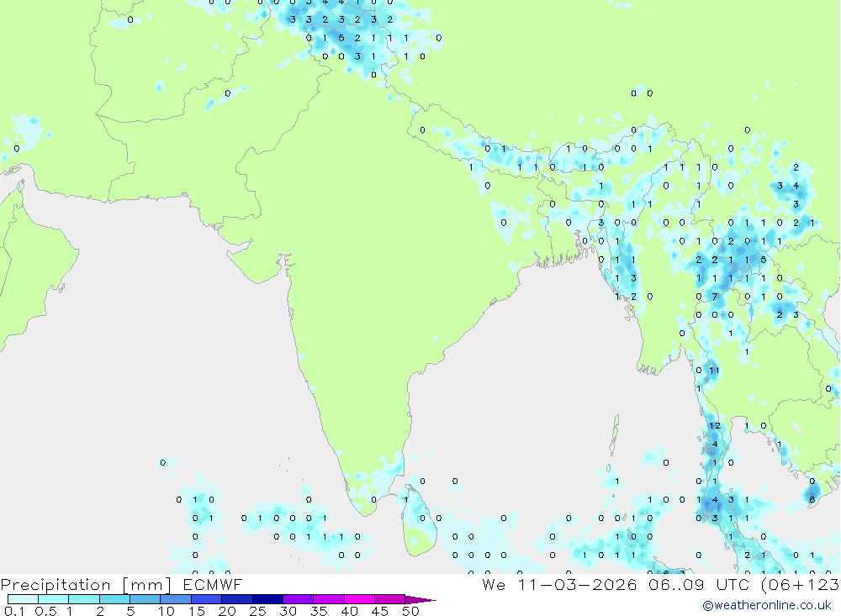Click the lightest 0.1 mm legend swatch

pyautogui.click(x=23, y=599)
